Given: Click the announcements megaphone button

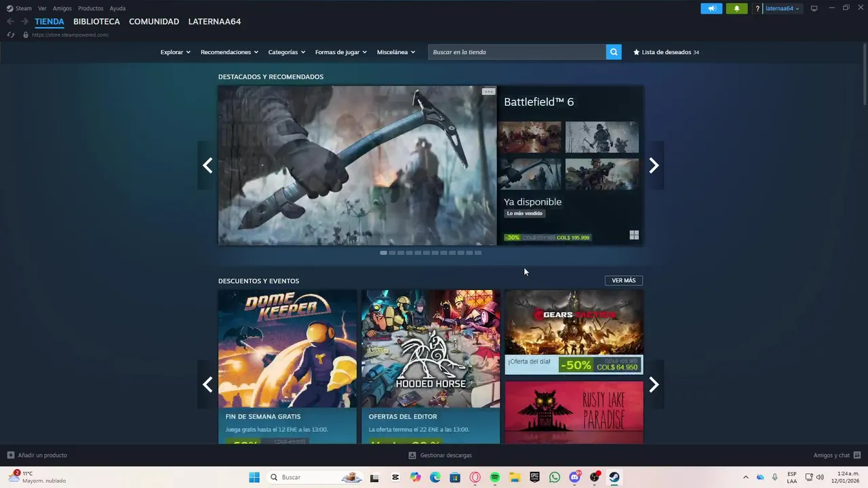Looking at the screenshot, I should [711, 8].
